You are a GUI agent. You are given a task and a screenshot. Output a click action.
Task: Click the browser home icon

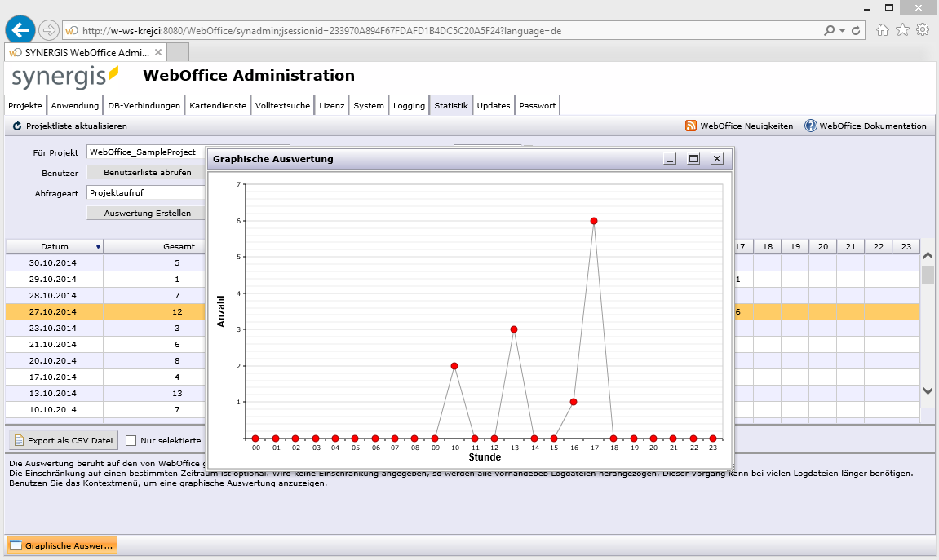(882, 30)
